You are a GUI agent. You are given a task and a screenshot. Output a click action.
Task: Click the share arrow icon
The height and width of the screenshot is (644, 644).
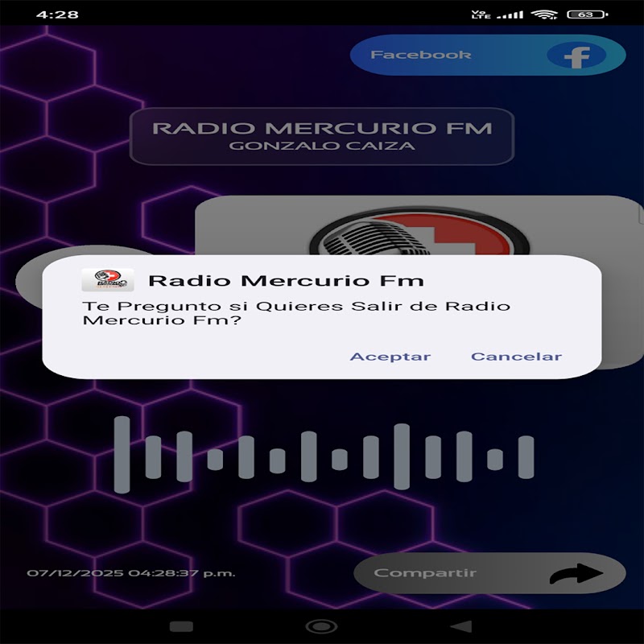tap(576, 573)
